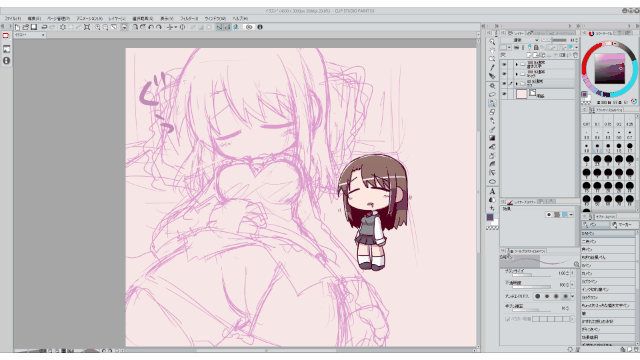The width and height of the screenshot is (640, 360).
Task: Open the File menu in the menu bar
Action: tap(13, 18)
